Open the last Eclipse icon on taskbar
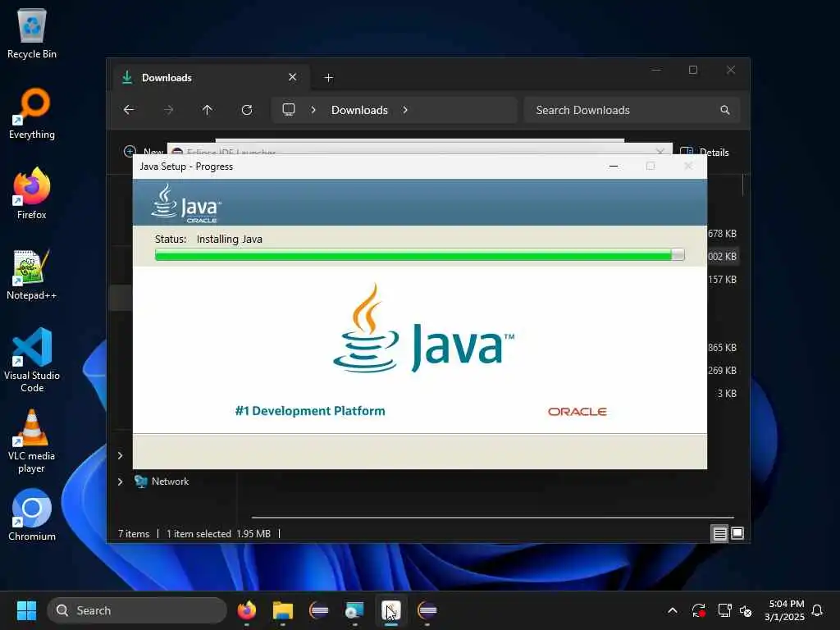 pyautogui.click(x=427, y=610)
